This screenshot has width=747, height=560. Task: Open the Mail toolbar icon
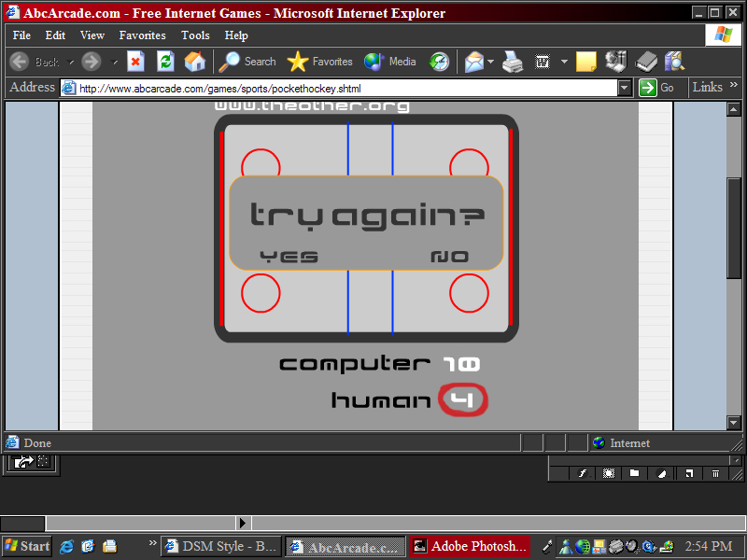tap(474, 63)
